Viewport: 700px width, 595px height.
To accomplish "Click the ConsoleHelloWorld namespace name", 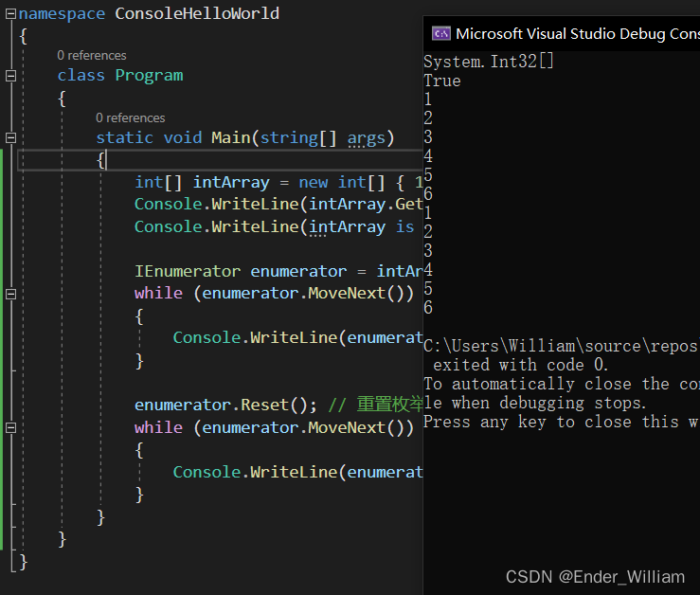I will (x=197, y=14).
